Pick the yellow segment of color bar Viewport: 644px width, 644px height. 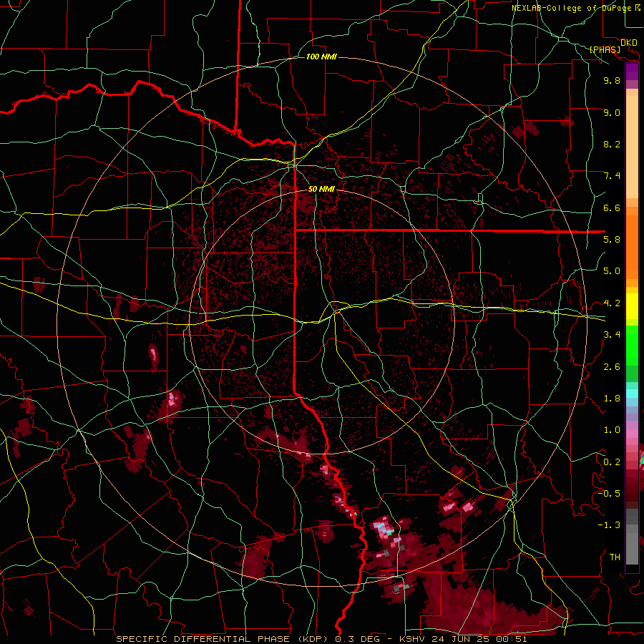pyautogui.click(x=632, y=306)
